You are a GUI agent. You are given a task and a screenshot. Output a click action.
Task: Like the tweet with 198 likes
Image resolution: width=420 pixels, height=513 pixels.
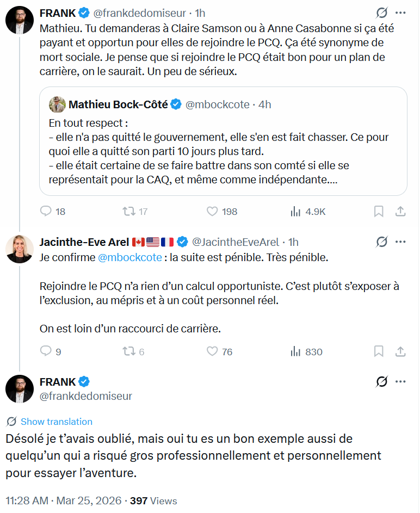(212, 211)
